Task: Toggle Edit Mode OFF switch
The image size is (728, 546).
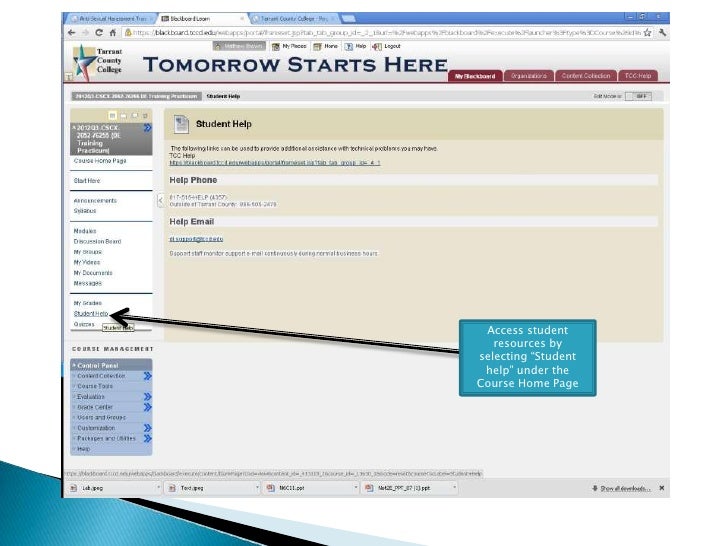Action: (x=638, y=96)
